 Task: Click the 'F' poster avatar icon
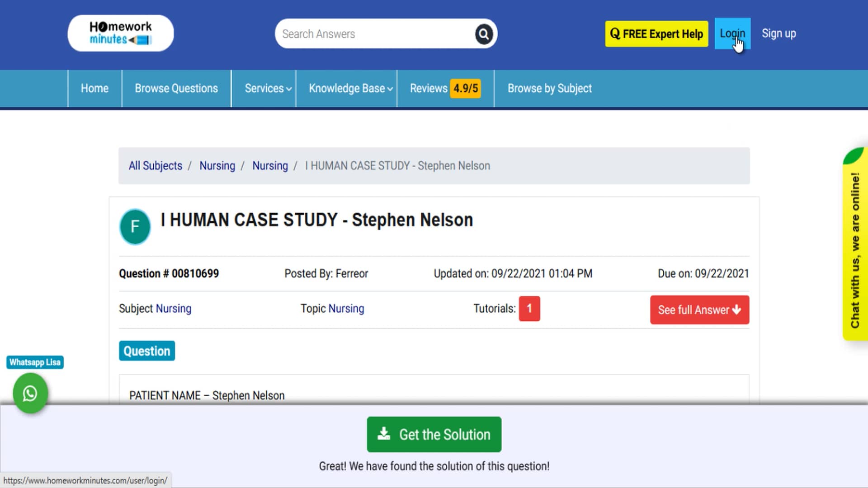[134, 226]
